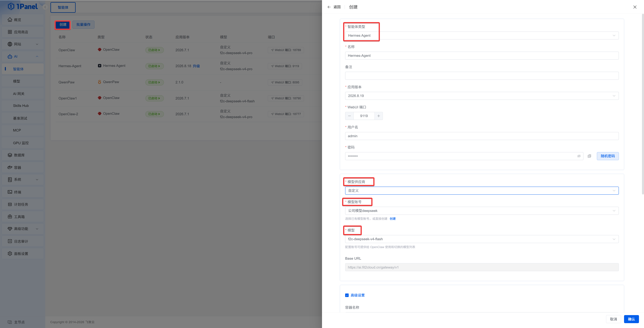Select the 智能体 tab
Image resolution: width=644 pixels, height=328 pixels.
pyautogui.click(x=63, y=8)
